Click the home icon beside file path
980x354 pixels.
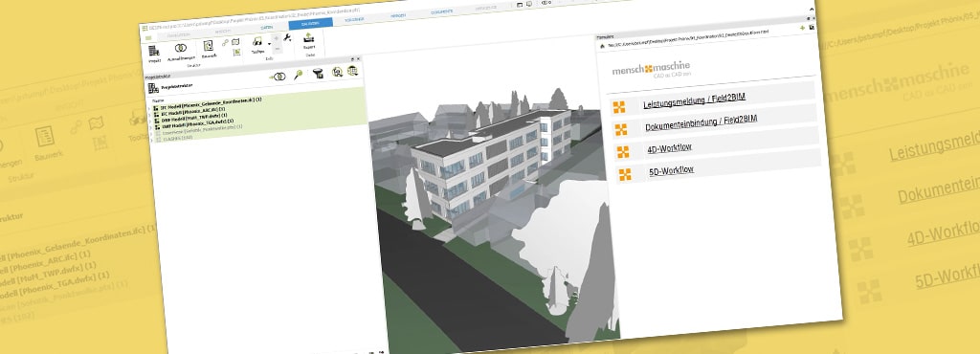pos(603,46)
